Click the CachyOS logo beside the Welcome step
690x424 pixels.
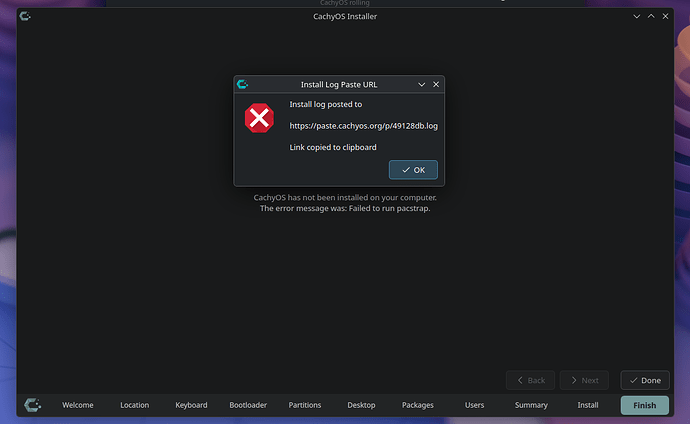pos(33,405)
